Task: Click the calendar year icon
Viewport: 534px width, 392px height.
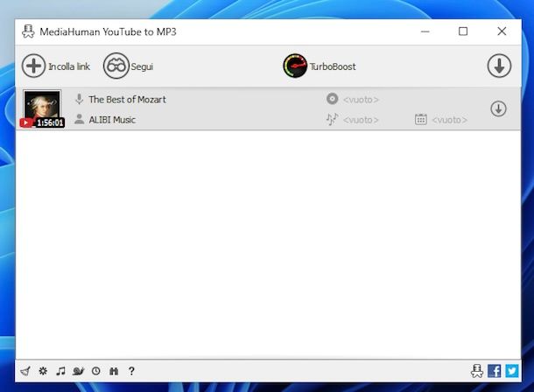Action: pyautogui.click(x=421, y=119)
